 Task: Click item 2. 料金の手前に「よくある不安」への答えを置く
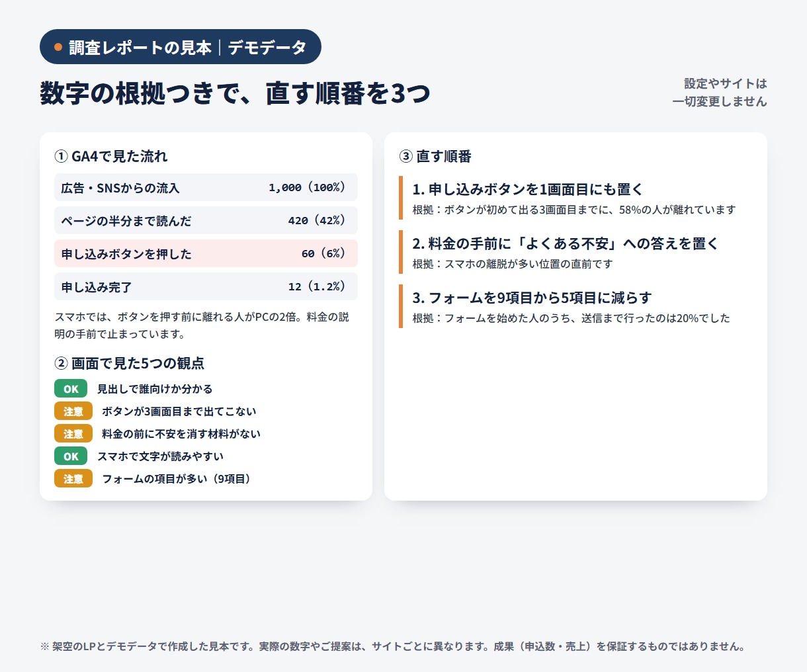[566, 243]
